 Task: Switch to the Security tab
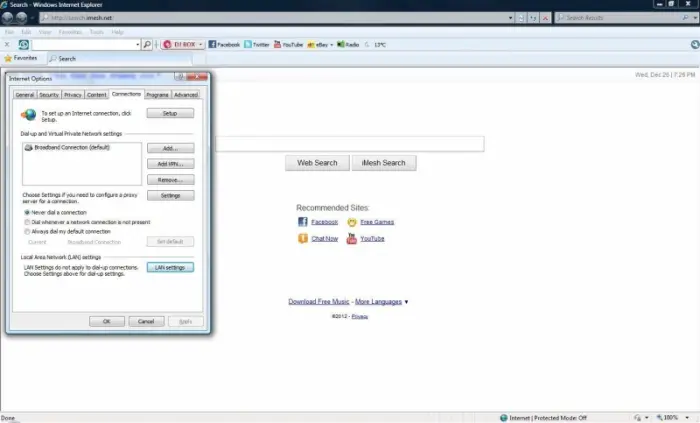(49, 95)
